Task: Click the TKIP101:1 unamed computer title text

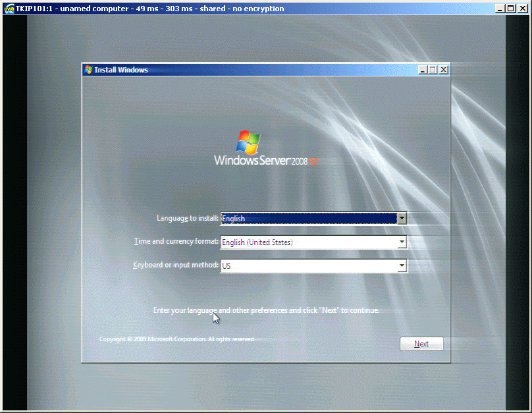Action: [149, 9]
